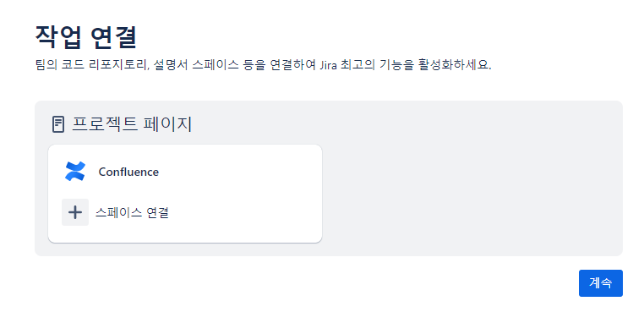
Task: Click the Confluence product name label
Action: pos(128,172)
